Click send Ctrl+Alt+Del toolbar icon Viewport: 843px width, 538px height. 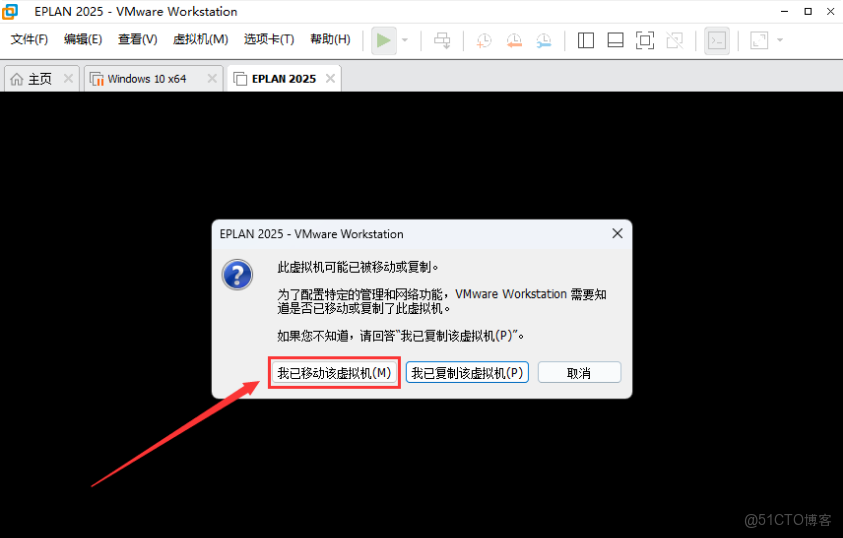point(442,40)
